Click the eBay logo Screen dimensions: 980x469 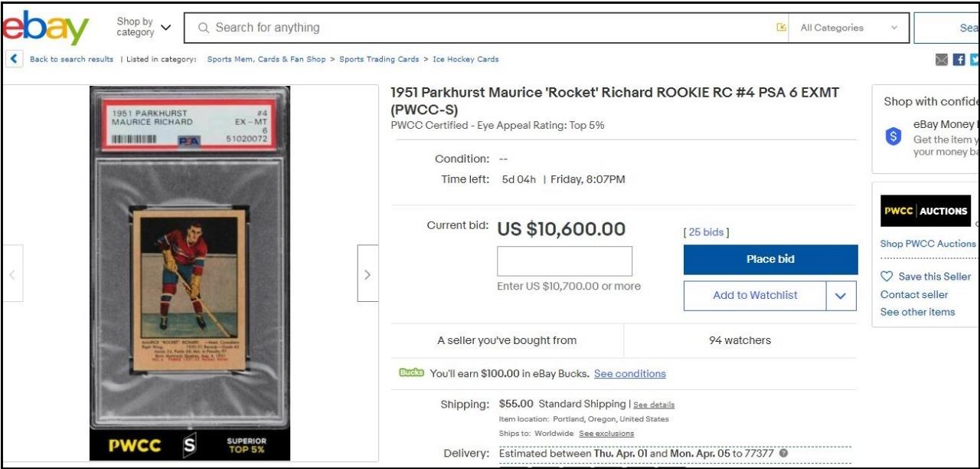[46, 28]
